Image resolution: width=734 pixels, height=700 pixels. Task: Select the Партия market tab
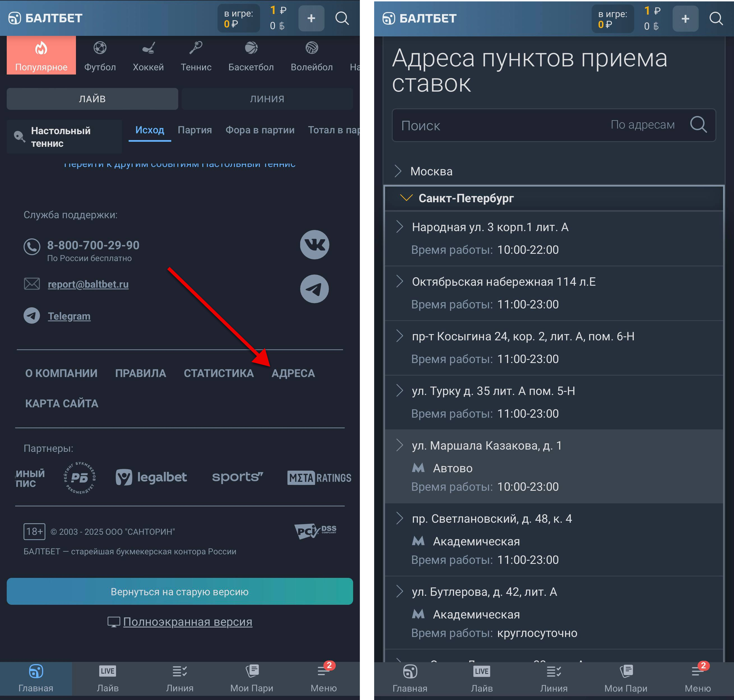pos(195,130)
